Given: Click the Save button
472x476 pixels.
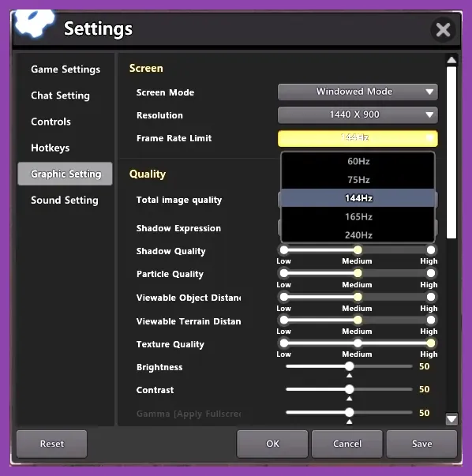Looking at the screenshot, I should [421, 444].
